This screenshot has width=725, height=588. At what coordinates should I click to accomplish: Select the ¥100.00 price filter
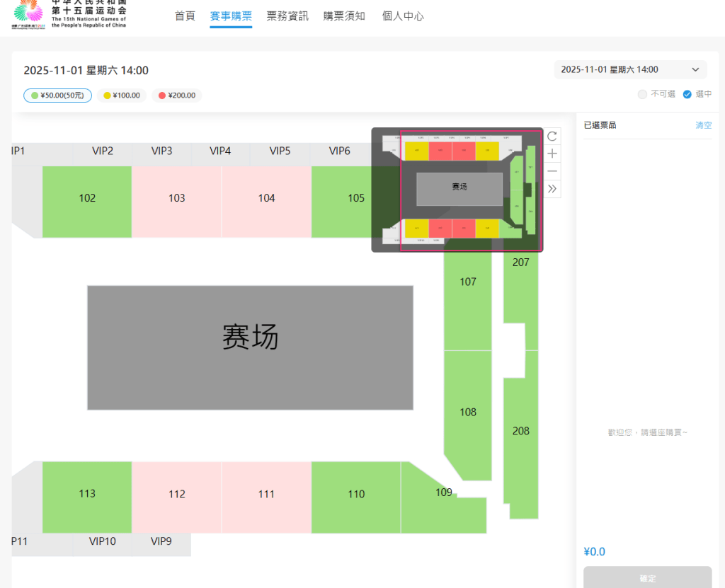pyautogui.click(x=122, y=96)
